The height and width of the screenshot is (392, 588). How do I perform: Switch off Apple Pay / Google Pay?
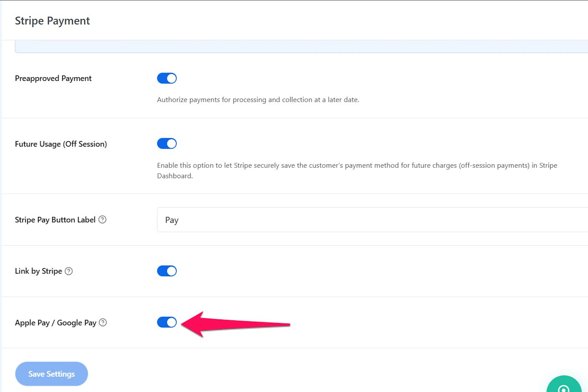[x=167, y=322]
